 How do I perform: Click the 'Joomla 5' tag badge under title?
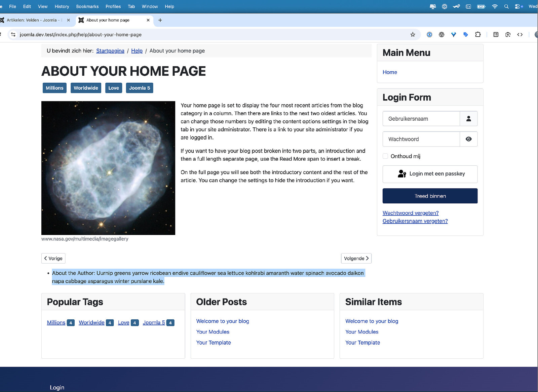pos(139,88)
